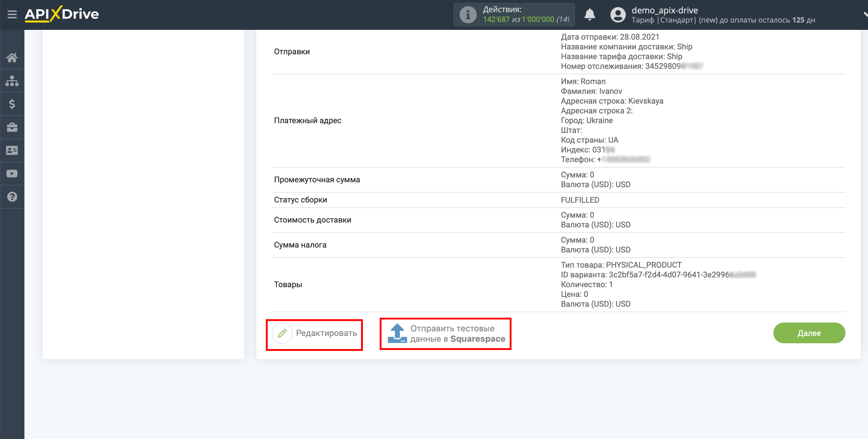Open the billing dollar sidebar icon
Screen dimensions: 868x439
pos(12,104)
